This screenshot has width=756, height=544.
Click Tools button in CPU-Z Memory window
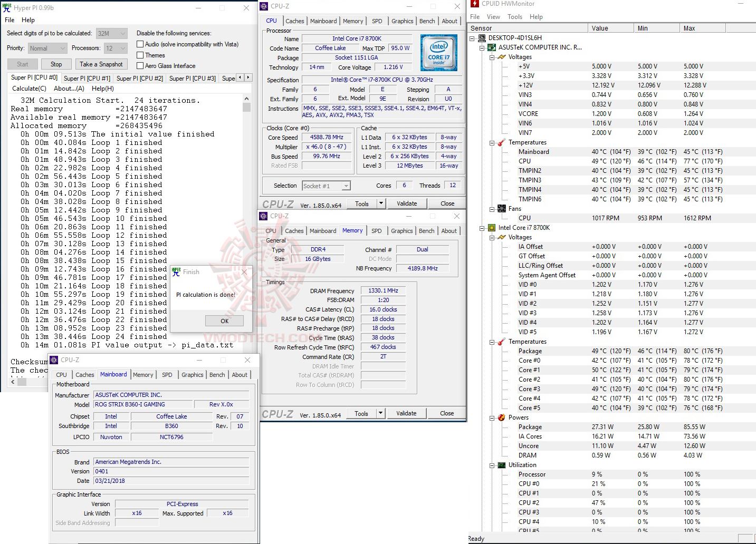tap(361, 413)
